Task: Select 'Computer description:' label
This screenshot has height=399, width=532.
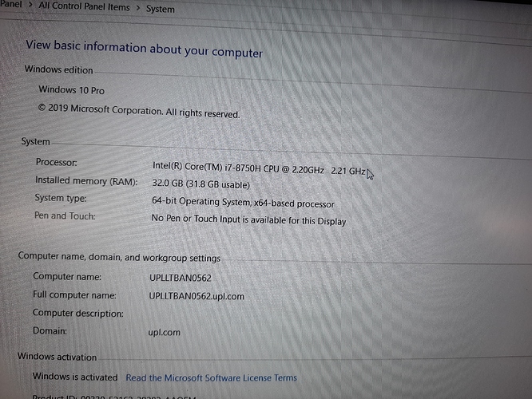Action: (78, 314)
